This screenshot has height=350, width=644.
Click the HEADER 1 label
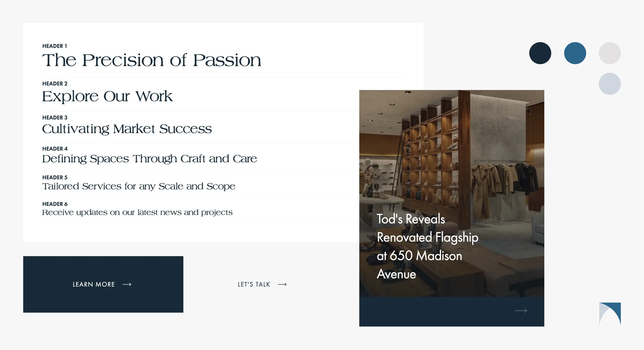[55, 46]
